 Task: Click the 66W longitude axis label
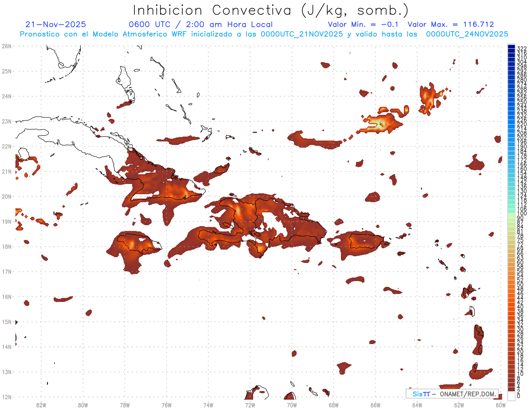(x=375, y=405)
